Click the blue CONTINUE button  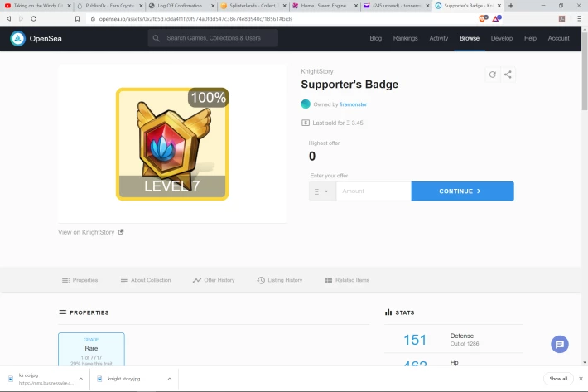tap(462, 191)
